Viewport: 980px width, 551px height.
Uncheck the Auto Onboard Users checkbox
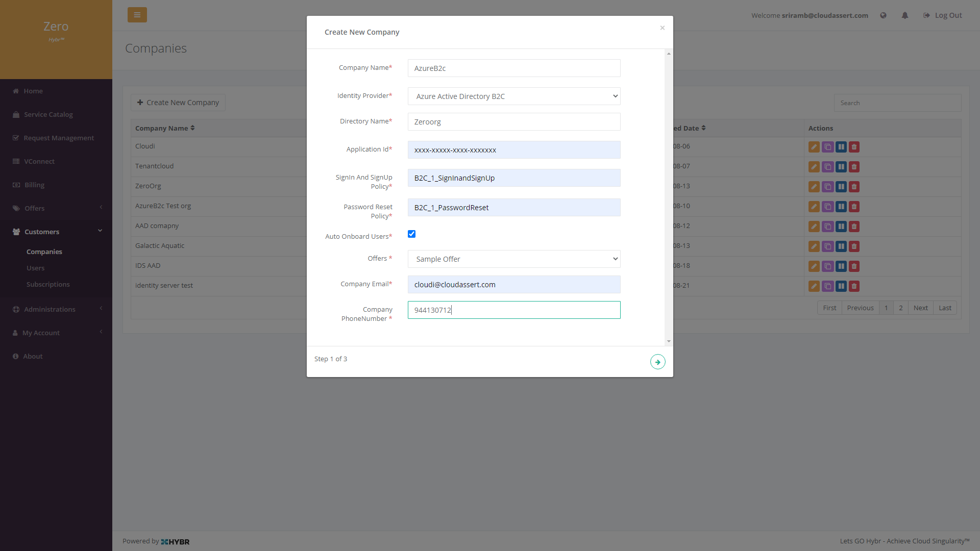tap(411, 234)
